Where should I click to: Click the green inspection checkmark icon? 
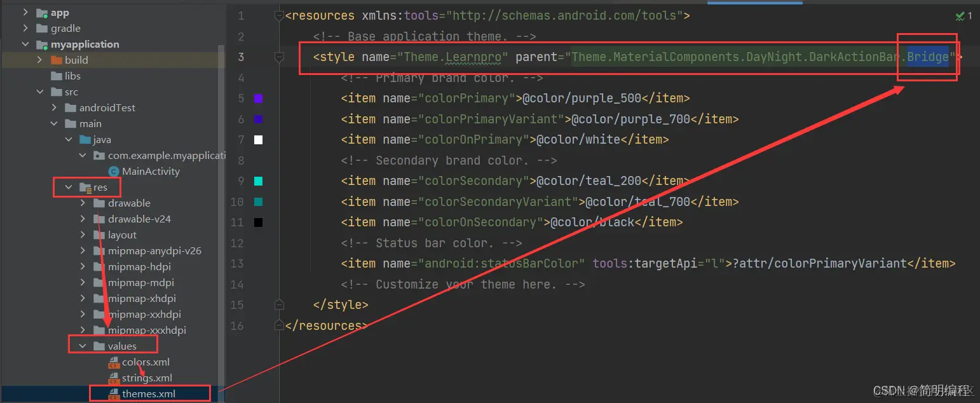coord(960,15)
